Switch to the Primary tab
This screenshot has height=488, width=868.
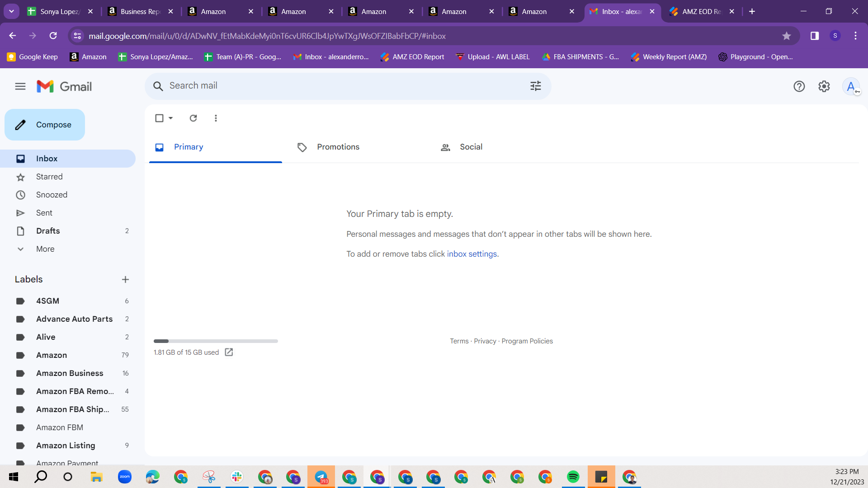click(216, 147)
